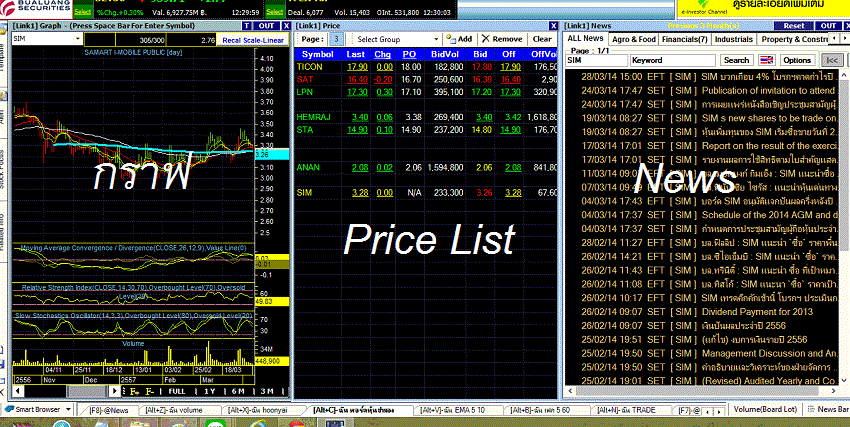Viewport: 850px width, 427px height.
Task: Click the Symbol column header
Action: 318,54
